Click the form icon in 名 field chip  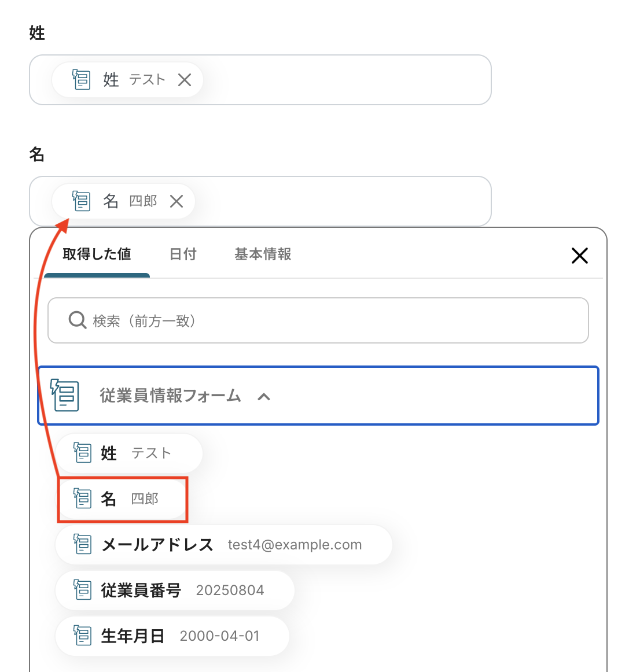point(81,201)
